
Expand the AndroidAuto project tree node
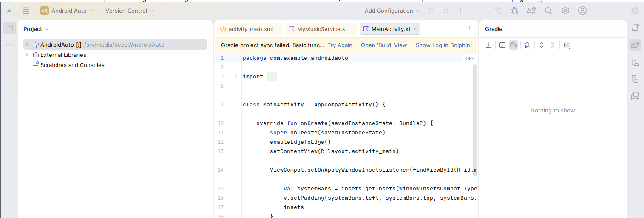click(26, 45)
